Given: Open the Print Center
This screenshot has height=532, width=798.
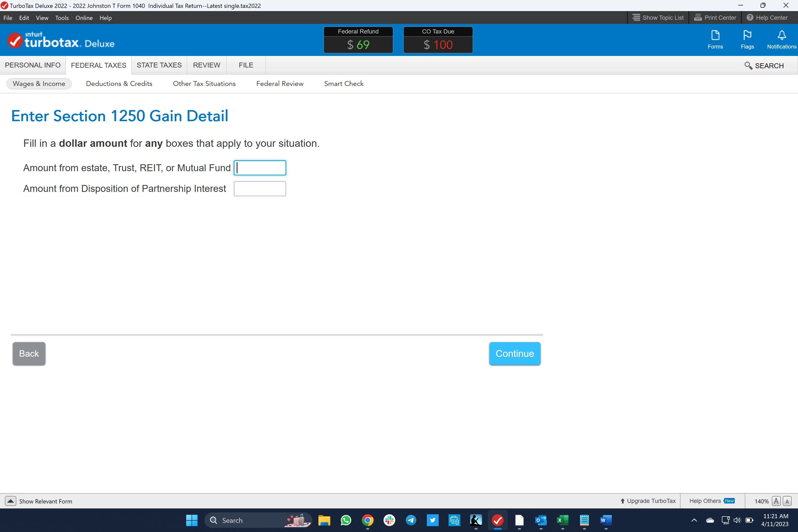Looking at the screenshot, I should pos(715,18).
